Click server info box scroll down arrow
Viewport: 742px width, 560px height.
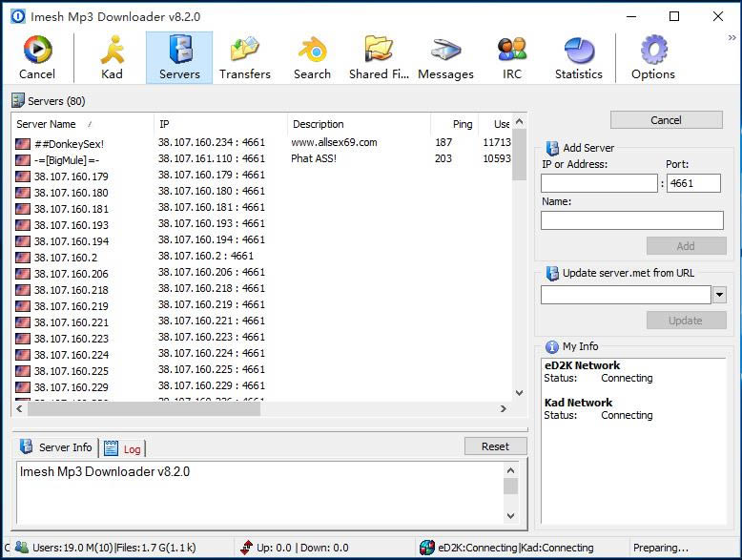(510, 516)
